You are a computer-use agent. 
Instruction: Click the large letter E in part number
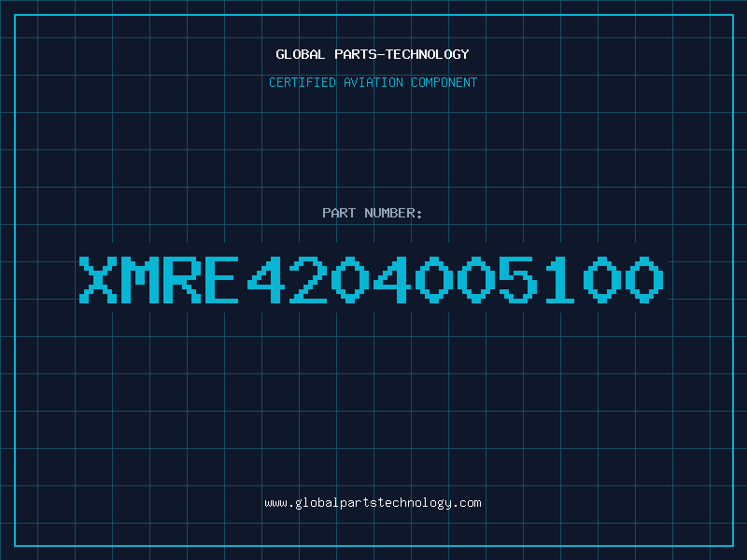(x=221, y=279)
